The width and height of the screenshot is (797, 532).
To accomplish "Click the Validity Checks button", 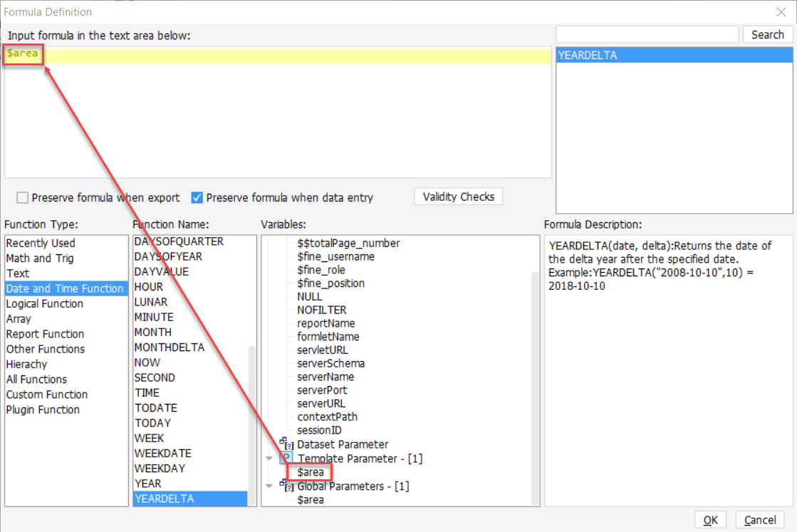I will coord(458,197).
